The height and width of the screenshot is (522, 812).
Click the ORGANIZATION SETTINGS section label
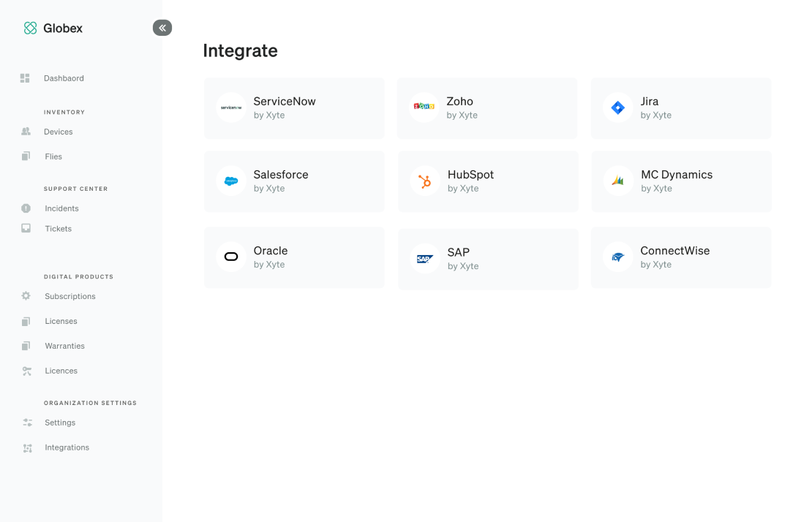[90, 403]
